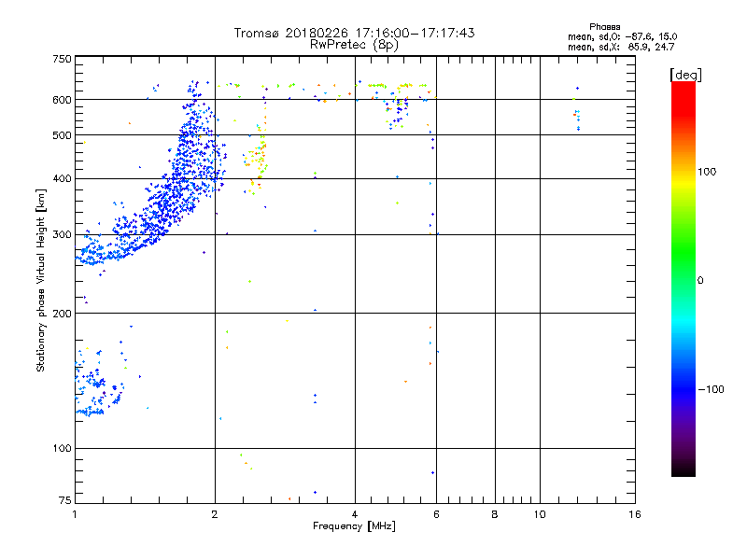This screenshot has width=747, height=560.
Task: Click the y-axis label '400'
Action: point(62,179)
